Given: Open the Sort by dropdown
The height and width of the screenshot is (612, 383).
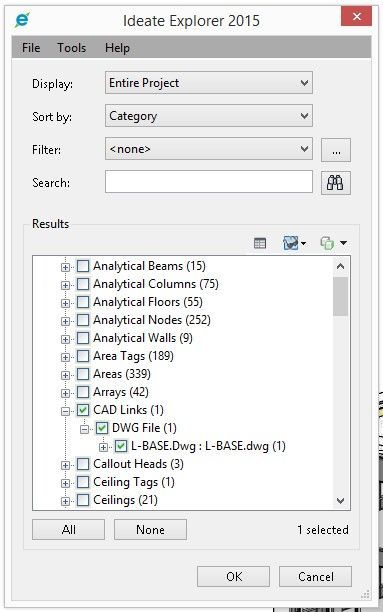Looking at the screenshot, I should point(208,116).
